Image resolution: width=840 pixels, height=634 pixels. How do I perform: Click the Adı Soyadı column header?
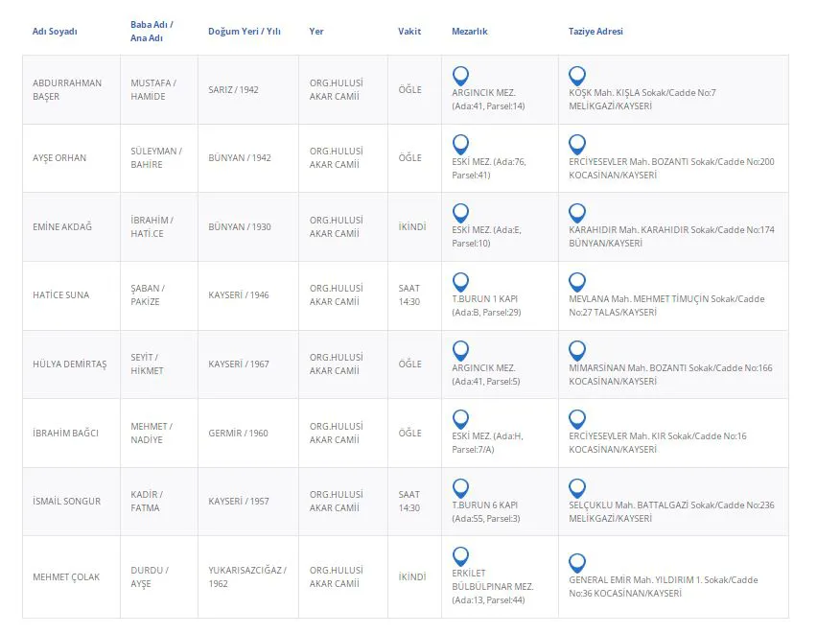[55, 32]
